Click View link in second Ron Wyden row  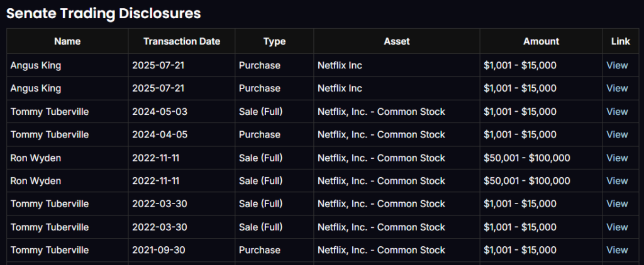[616, 181]
